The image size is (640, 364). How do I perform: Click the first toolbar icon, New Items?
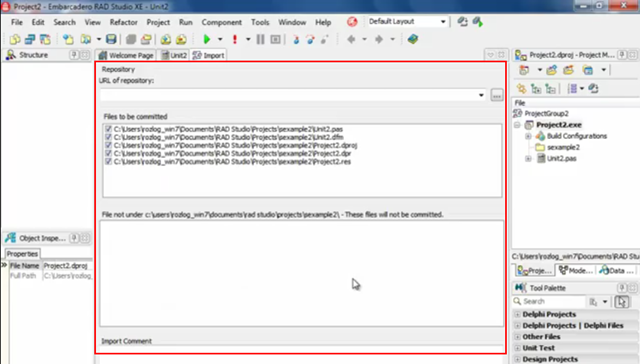15,39
